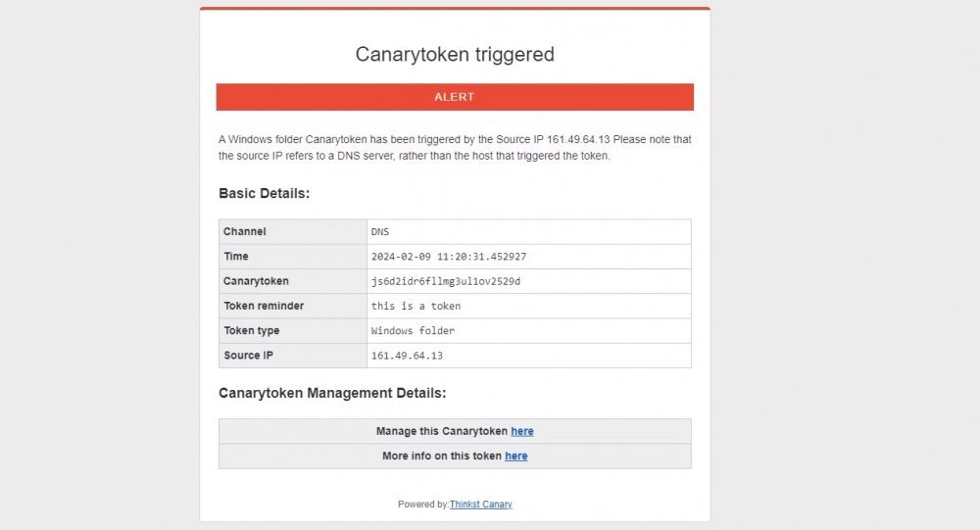Click the Source IP address in alert paragraph

578,139
